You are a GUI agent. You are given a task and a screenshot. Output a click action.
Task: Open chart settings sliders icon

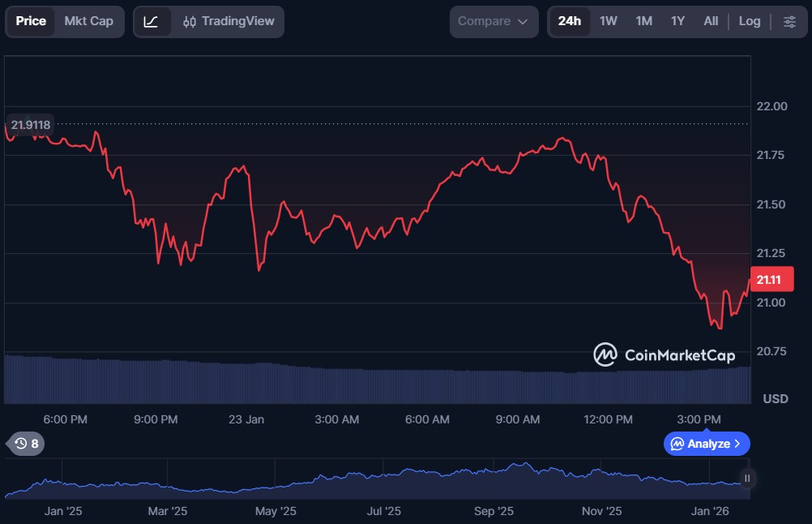pyautogui.click(x=789, y=22)
